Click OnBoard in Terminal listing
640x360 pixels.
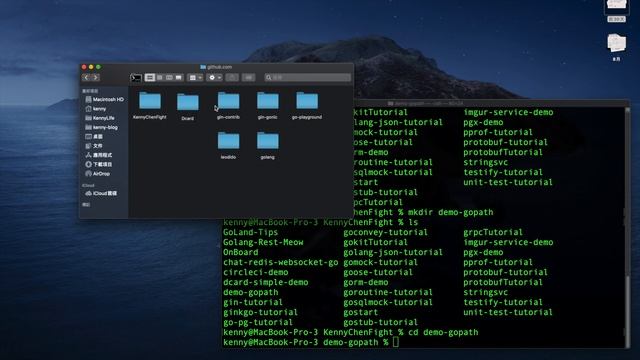pyautogui.click(x=240, y=252)
